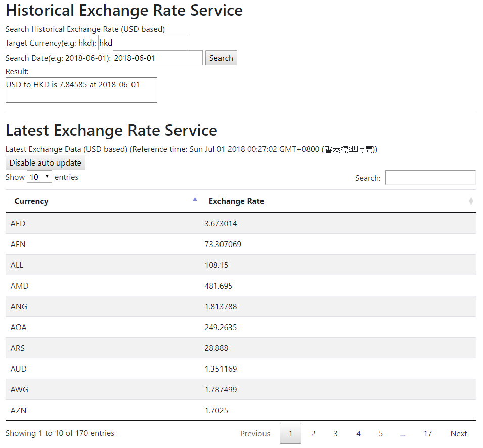
Task: Go to page 4 of the table
Action: click(x=358, y=433)
